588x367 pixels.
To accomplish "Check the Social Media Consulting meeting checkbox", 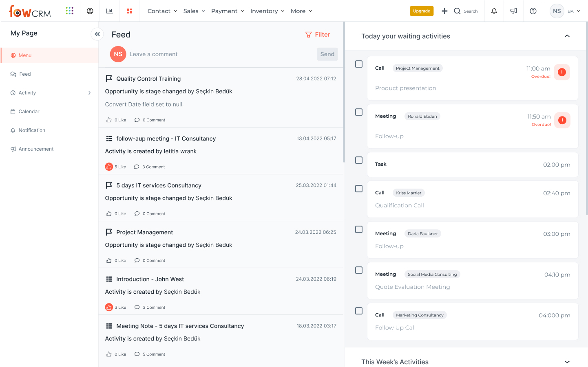I will tap(359, 270).
